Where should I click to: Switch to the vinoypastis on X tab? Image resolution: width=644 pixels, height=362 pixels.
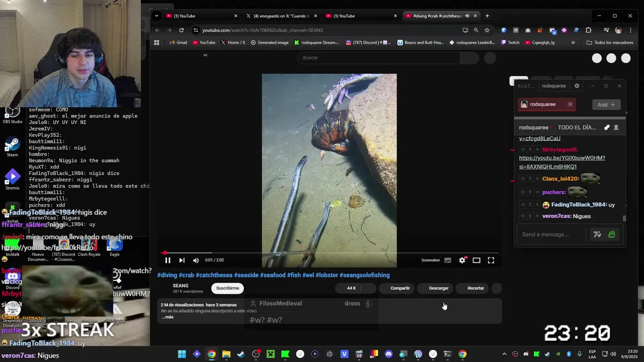point(281,16)
